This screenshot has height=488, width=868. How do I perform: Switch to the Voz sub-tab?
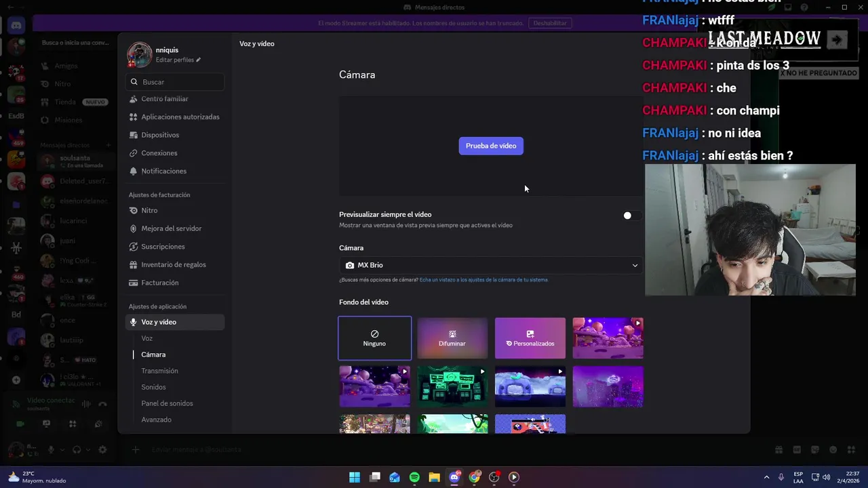[146, 338]
